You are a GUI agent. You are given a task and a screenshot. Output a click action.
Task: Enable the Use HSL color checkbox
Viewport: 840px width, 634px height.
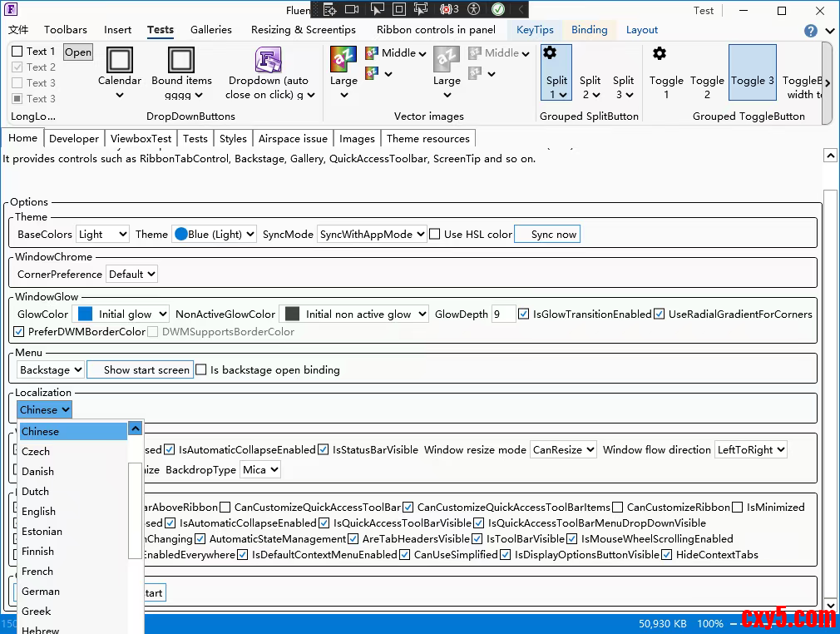435,235
